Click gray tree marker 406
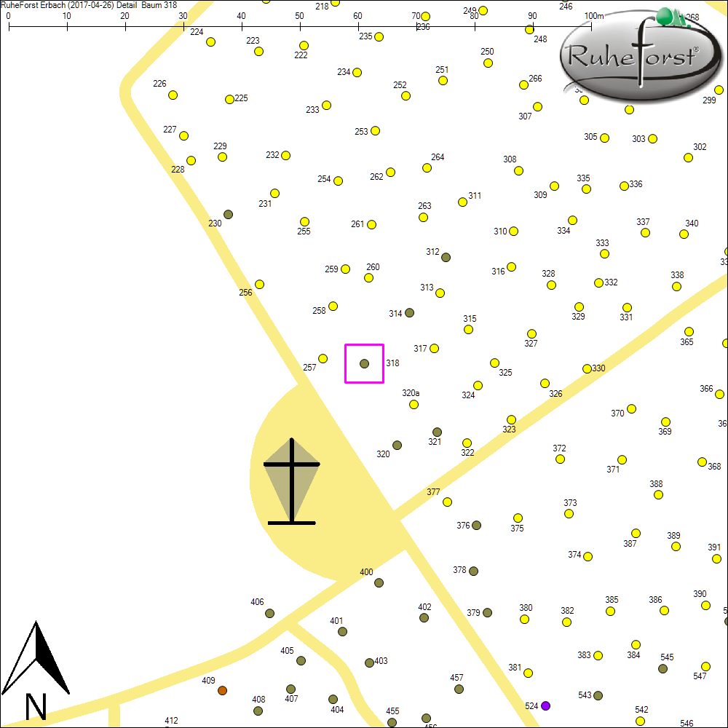728x728 pixels. point(269,613)
